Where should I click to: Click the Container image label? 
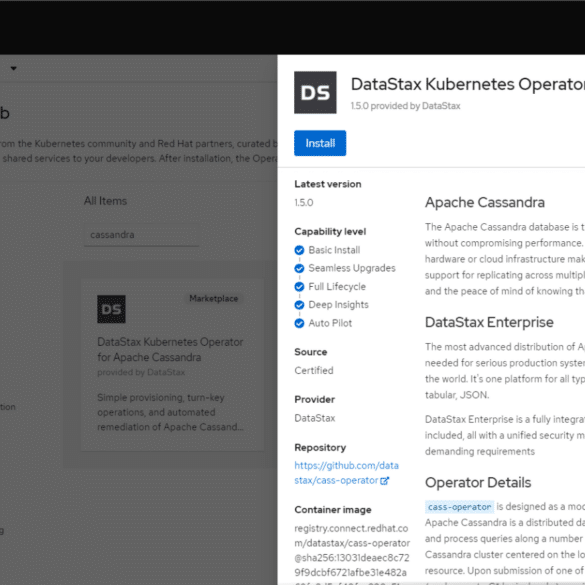[333, 510]
